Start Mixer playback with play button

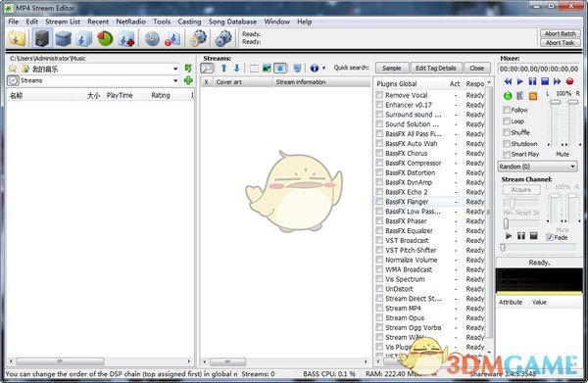click(x=519, y=81)
